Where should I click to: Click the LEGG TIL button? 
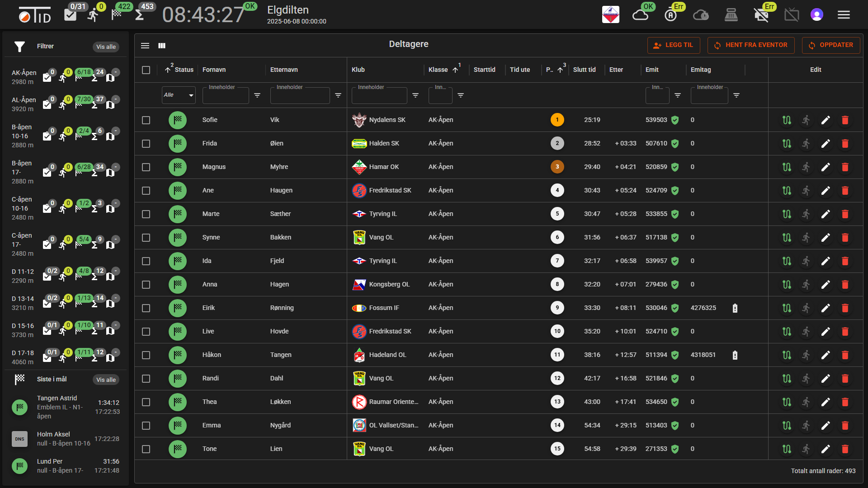coord(674,45)
